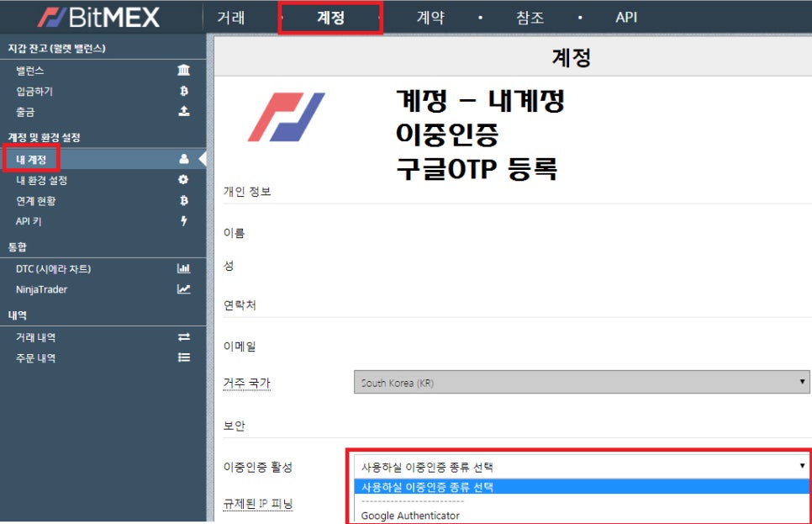Click the 거주 국가 label
This screenshot has height=524, width=812.
pos(247,383)
